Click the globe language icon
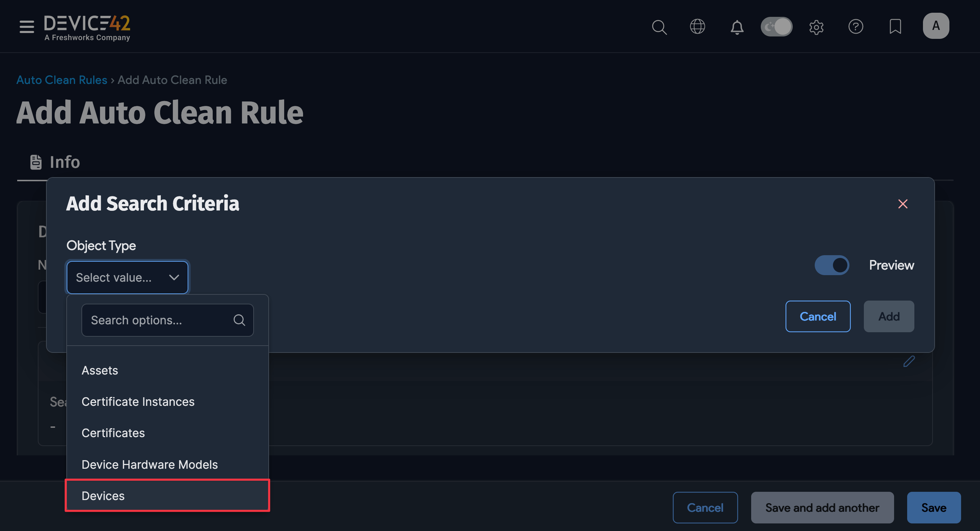980x531 pixels. coord(697,26)
